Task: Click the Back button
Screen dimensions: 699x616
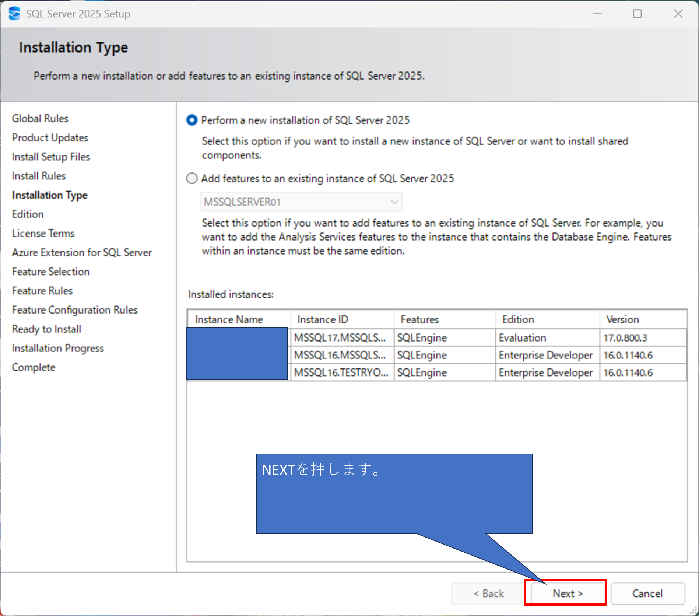Action: pyautogui.click(x=488, y=593)
